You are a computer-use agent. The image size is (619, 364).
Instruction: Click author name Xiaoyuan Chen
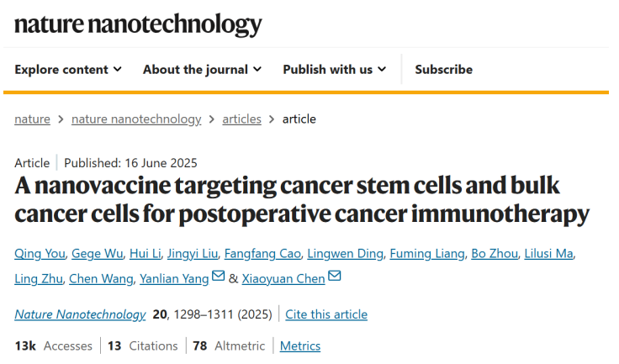[x=283, y=278]
